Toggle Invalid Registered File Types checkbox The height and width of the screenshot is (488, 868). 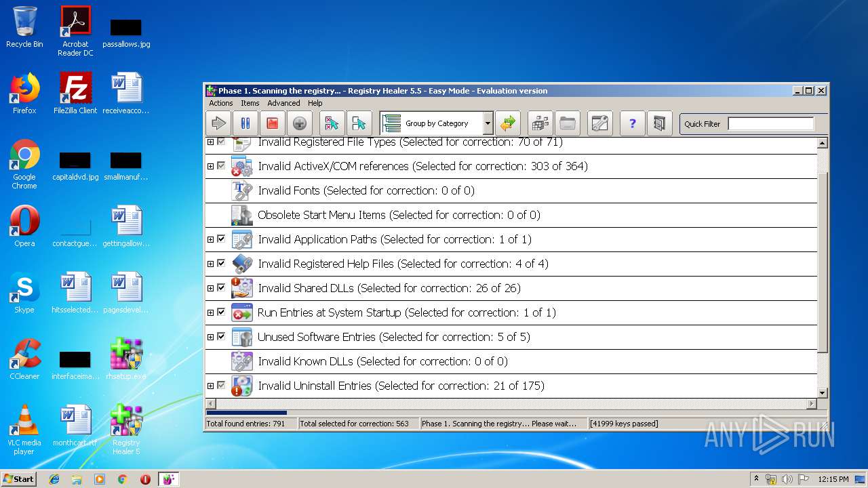click(x=221, y=142)
